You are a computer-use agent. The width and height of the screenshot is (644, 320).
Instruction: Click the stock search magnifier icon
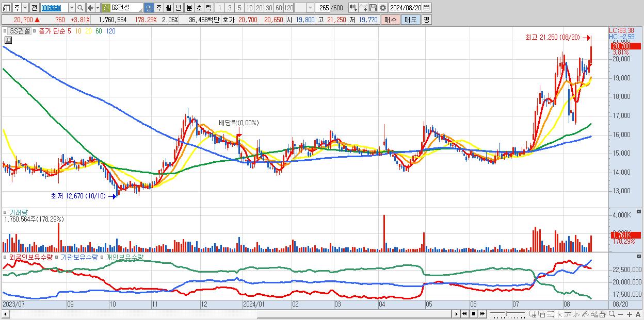click(81, 8)
